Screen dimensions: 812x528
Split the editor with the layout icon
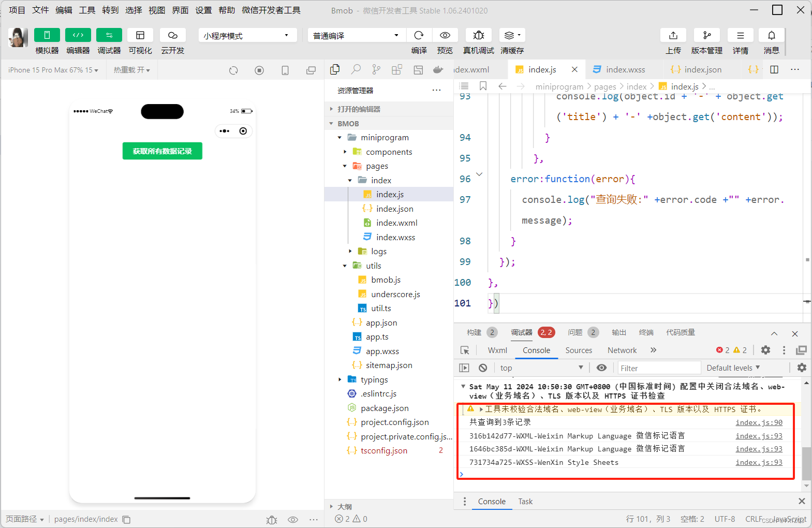click(x=774, y=69)
